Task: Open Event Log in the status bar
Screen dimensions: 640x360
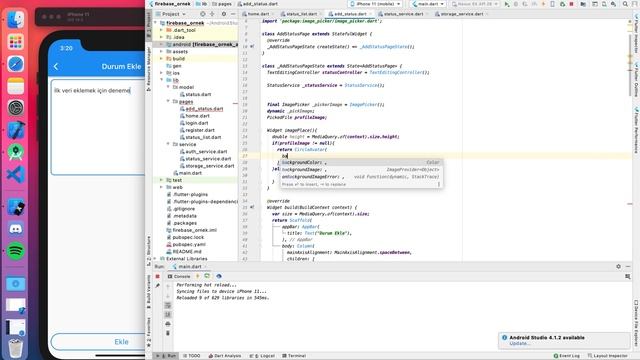Action: point(567,356)
